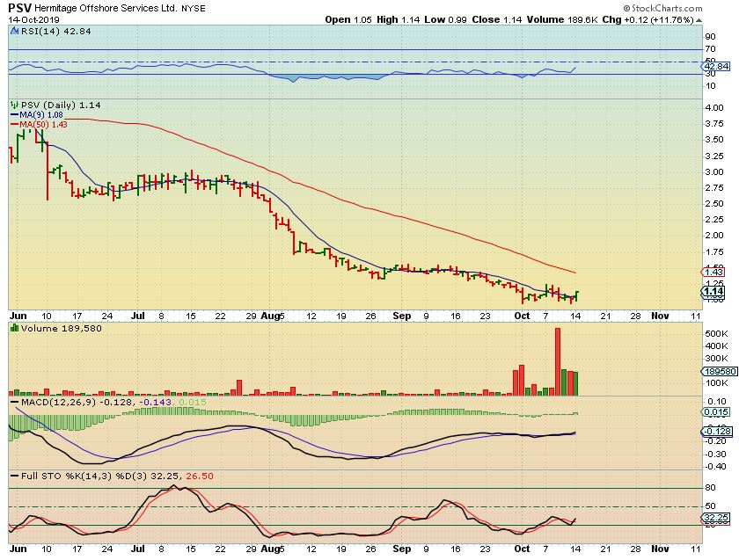Screen dimensions: 739x560
Task: Click the MA(50) 1.43 legend text
Action: pyautogui.click(x=43, y=124)
